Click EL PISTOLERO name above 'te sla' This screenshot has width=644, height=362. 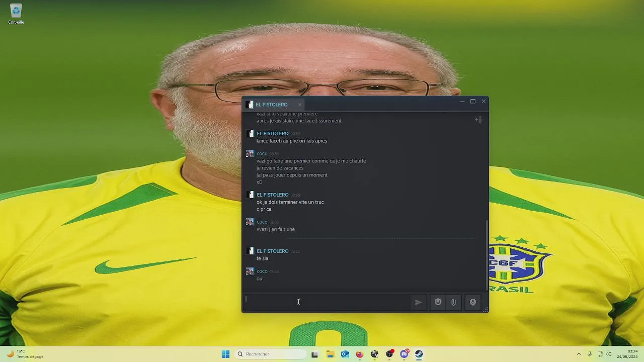272,251
